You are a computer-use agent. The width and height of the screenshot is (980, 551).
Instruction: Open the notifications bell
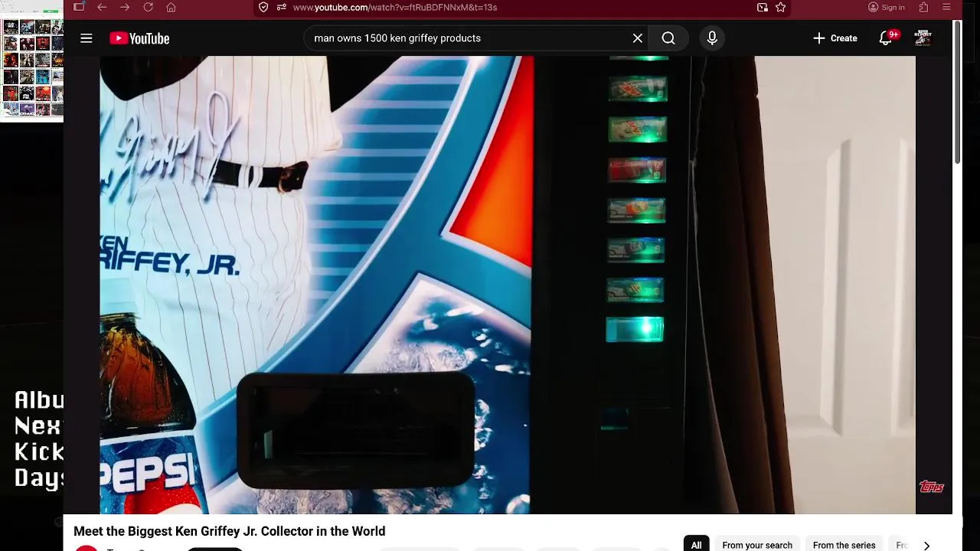[886, 38]
